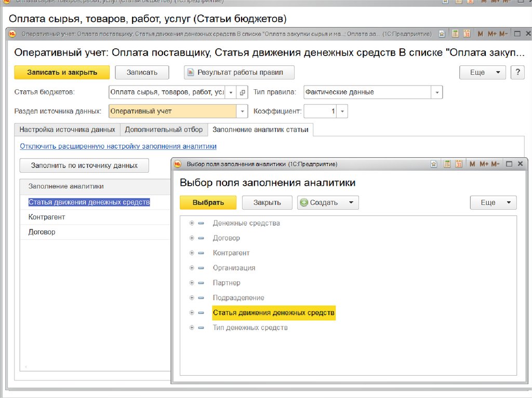Viewport: 532px width, 398px height.
Task: Open Коэффициент field dropdown arrow
Action: click(x=342, y=111)
